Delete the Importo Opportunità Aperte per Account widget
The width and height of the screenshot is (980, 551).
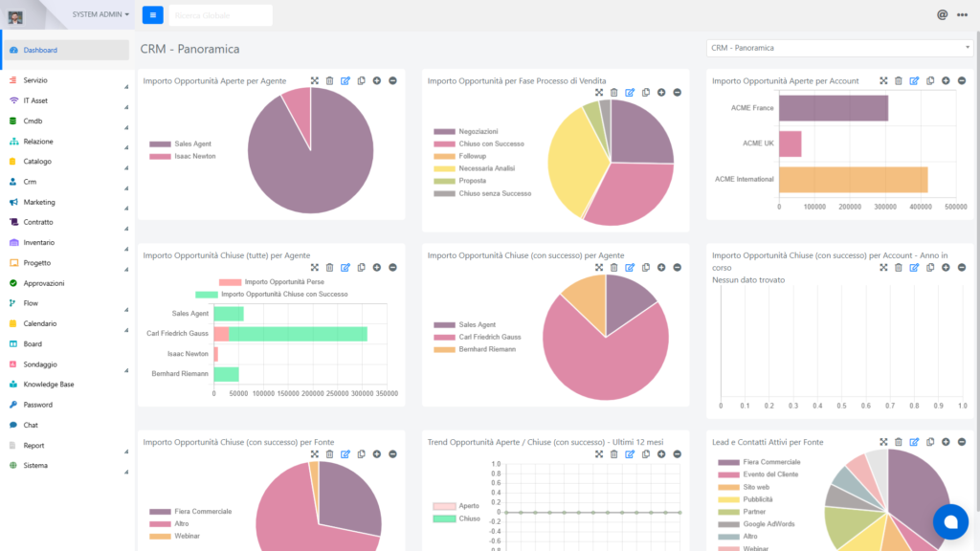[899, 80]
